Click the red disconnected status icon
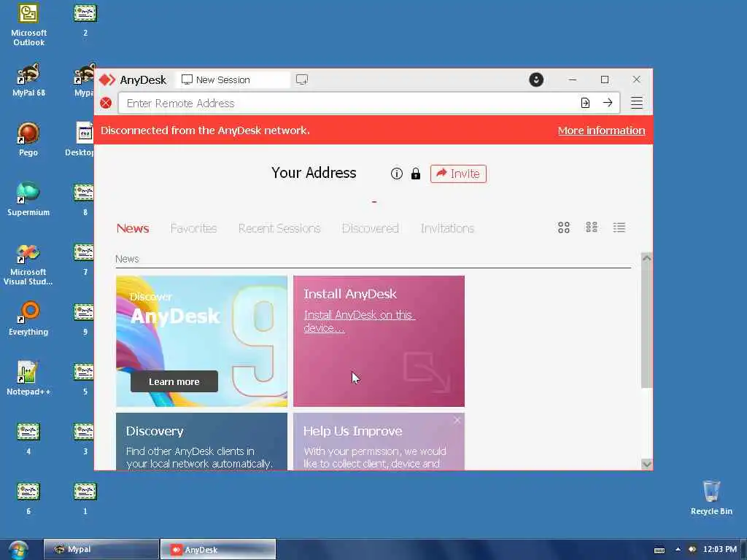 [x=106, y=103]
